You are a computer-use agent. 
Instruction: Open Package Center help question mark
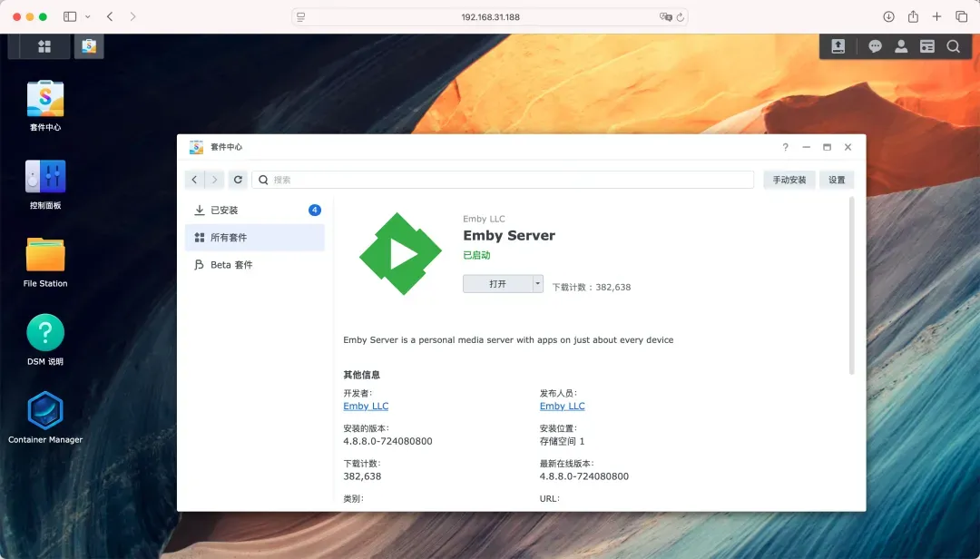pos(786,147)
